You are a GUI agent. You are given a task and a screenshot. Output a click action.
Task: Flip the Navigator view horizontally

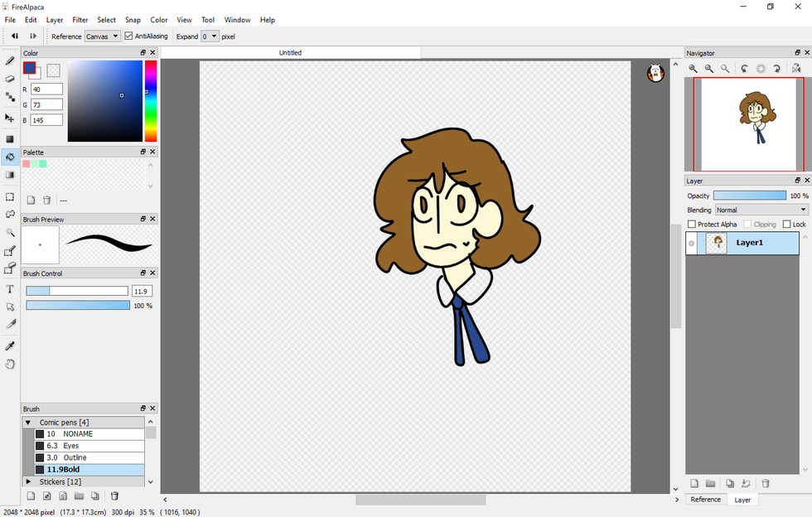[x=795, y=69]
